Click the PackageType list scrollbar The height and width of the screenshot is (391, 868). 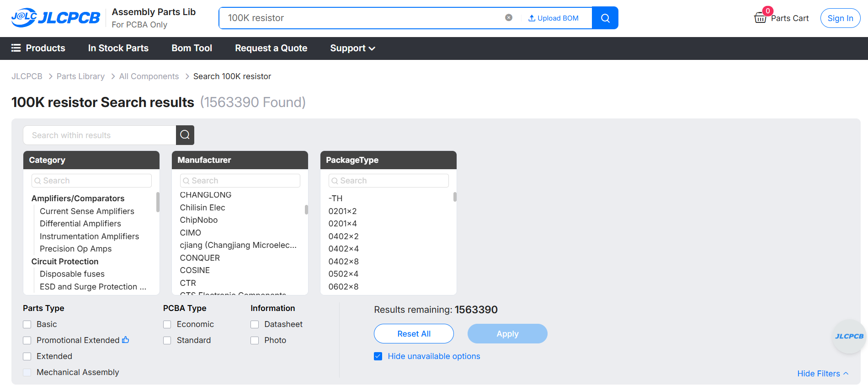455,197
